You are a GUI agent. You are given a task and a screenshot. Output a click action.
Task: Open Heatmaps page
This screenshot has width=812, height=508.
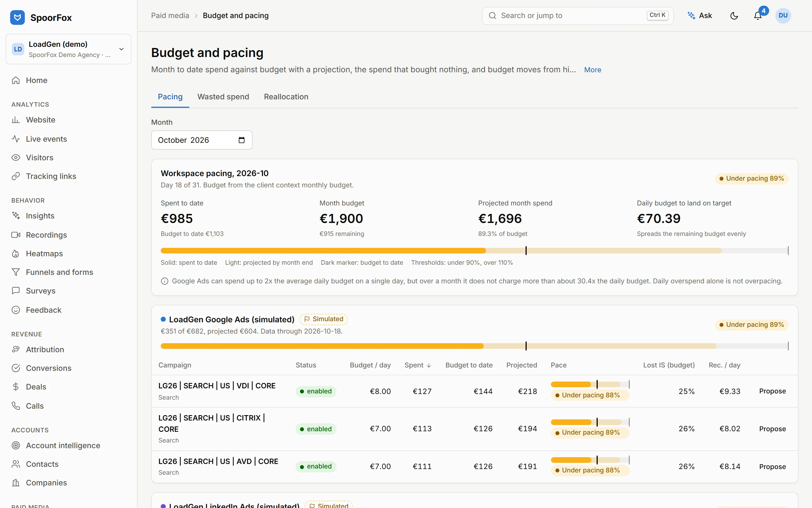point(69,253)
